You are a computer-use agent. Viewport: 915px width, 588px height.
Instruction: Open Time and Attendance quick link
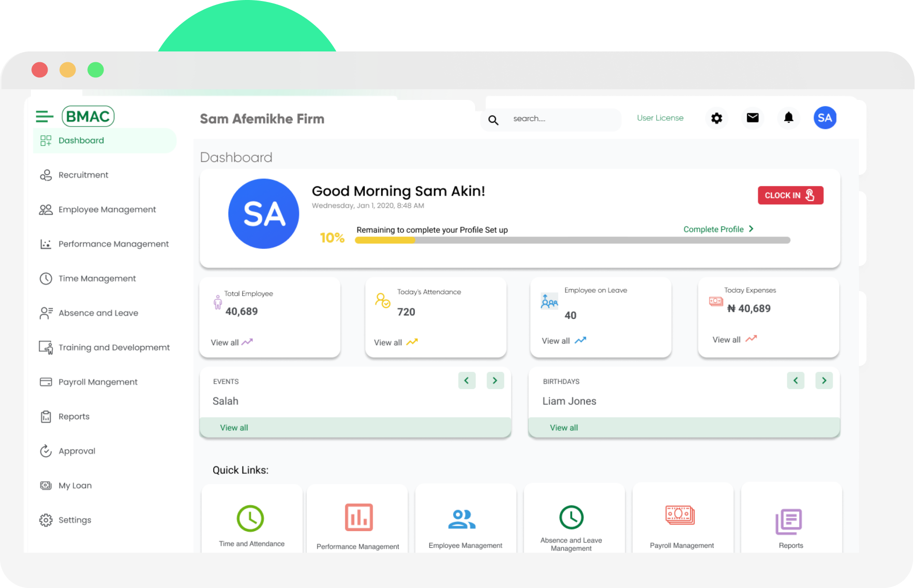251,518
